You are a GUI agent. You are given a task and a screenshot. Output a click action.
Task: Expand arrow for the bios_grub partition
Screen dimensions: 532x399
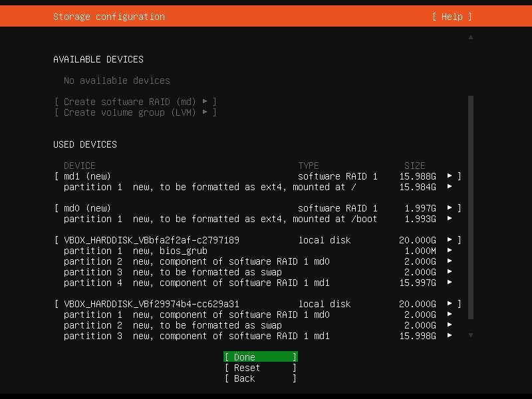point(450,251)
